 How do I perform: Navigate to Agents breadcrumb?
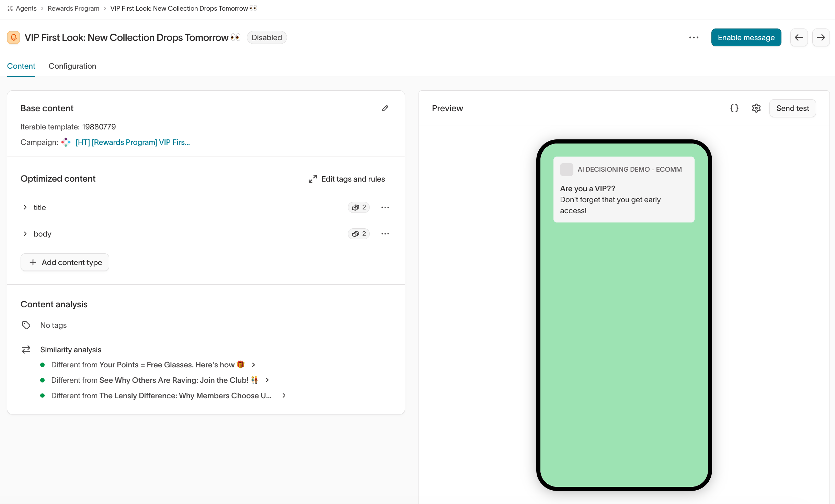[x=26, y=8]
